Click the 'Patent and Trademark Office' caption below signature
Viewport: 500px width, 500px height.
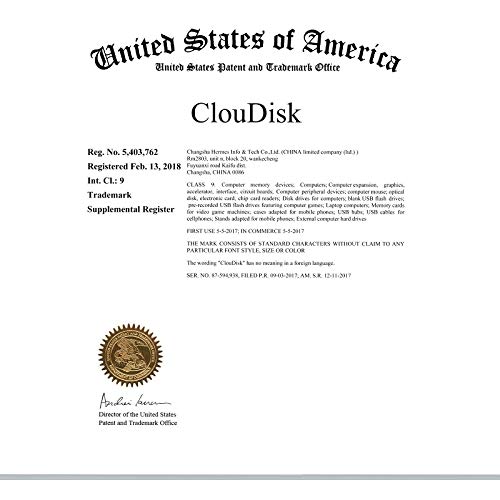pos(137,423)
